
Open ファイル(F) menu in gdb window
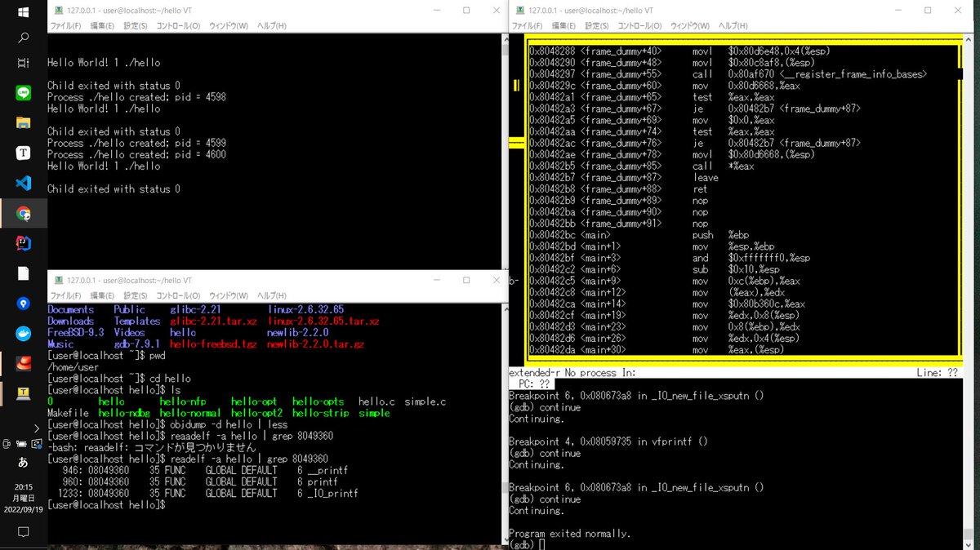tap(528, 26)
